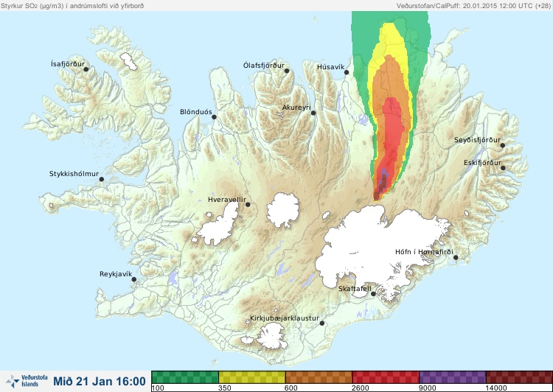553x392 pixels.
Task: Click the 'Seyðisfjörður' label
Action: 477,140
